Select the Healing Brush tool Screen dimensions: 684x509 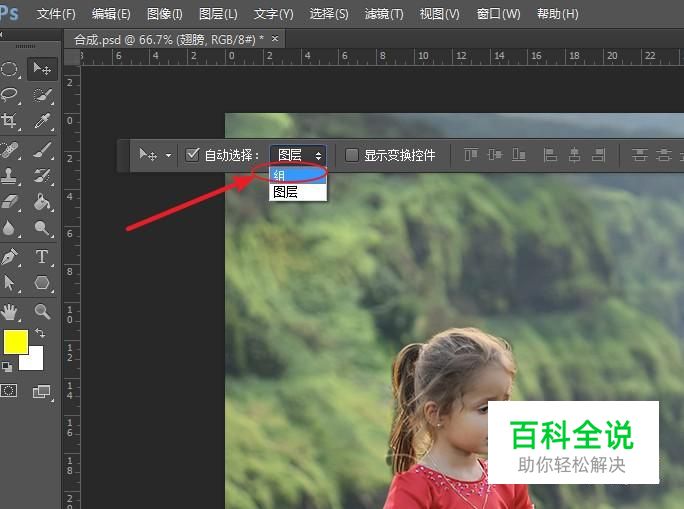point(10,150)
